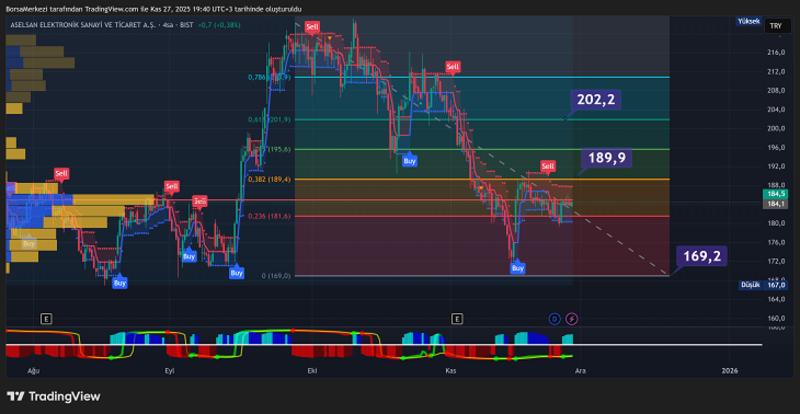Click the earnings E marker near Kas
Screen dimensions: 800x414
point(457,319)
